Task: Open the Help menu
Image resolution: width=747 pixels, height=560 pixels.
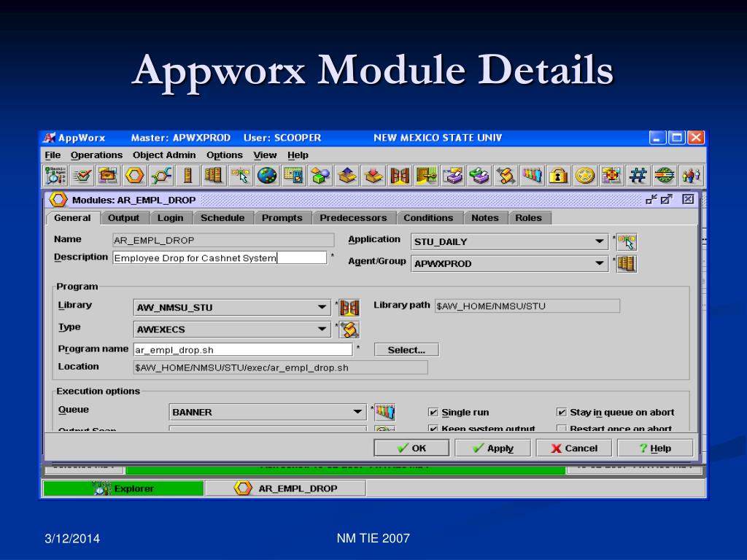Action: (298, 155)
